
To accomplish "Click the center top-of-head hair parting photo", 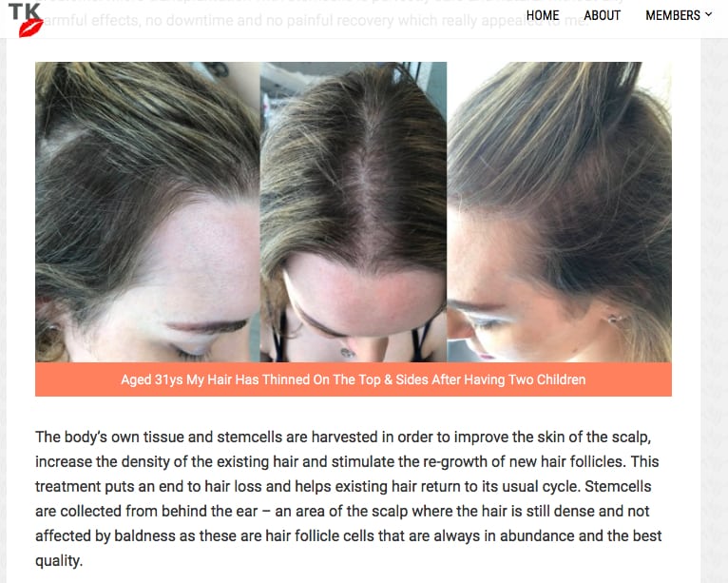I will pos(354,212).
